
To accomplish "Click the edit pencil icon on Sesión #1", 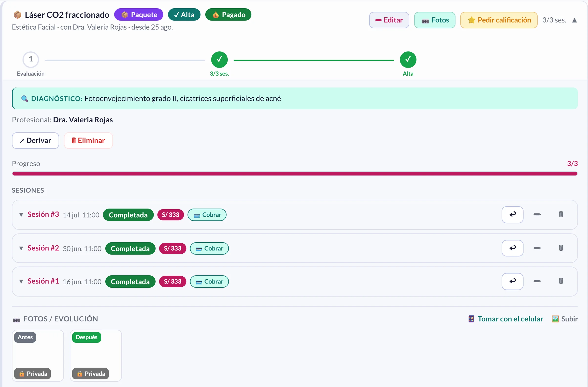I will (537, 281).
